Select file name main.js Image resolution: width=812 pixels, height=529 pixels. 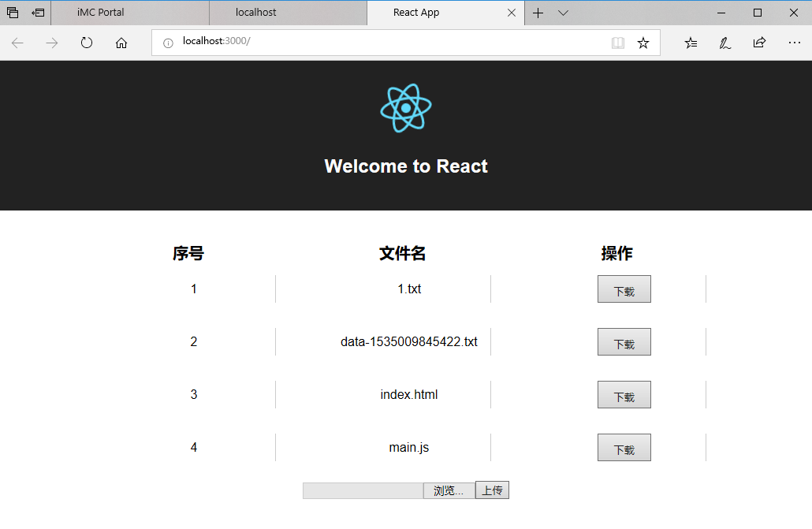tap(409, 448)
